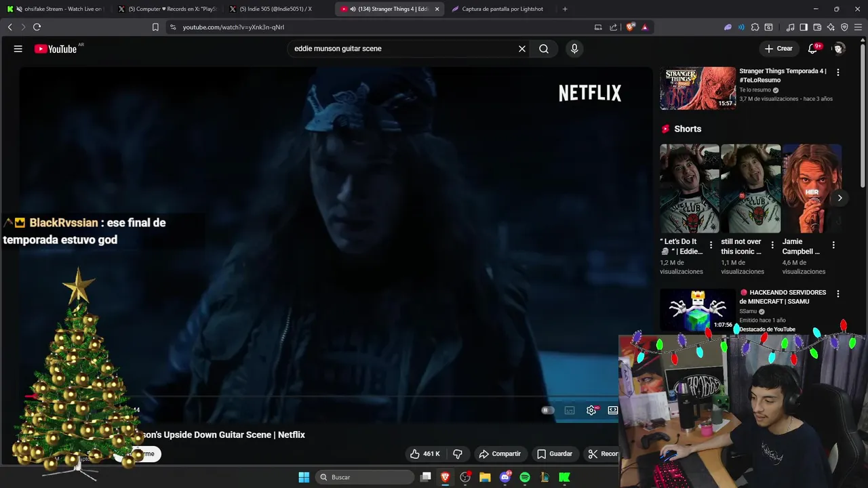
Task: Toggle subtitles in the video player
Action: 570,410
